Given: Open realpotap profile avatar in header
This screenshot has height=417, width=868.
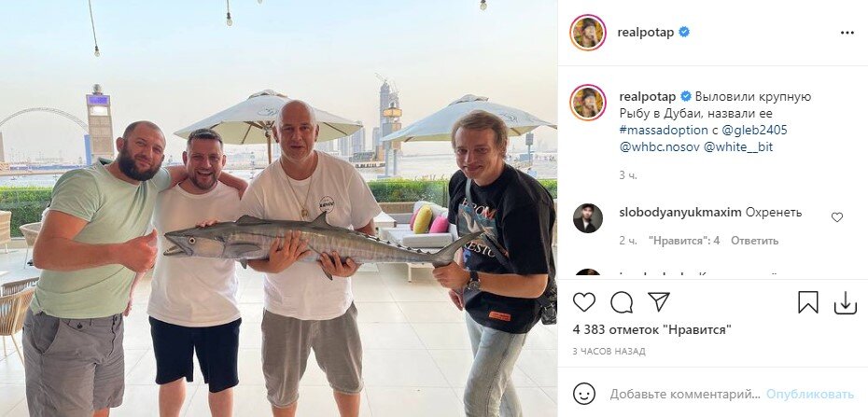Looking at the screenshot, I should (x=588, y=33).
